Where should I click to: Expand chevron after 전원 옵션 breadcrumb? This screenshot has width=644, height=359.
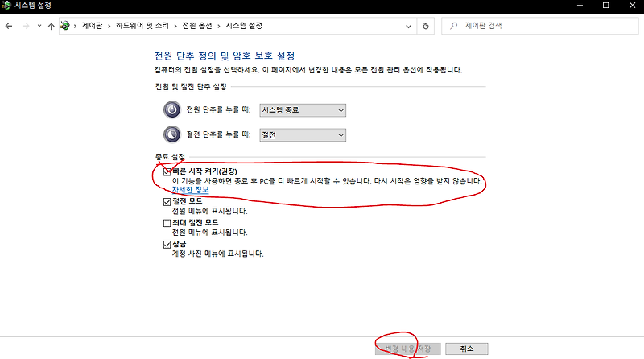click(x=218, y=26)
